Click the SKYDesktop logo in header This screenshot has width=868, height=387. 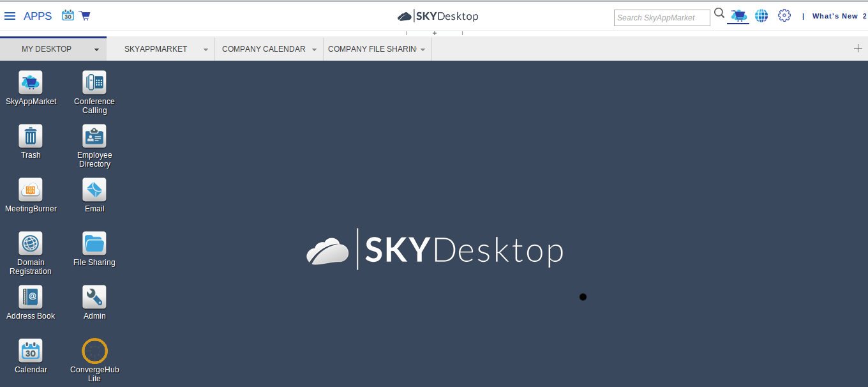(438, 16)
